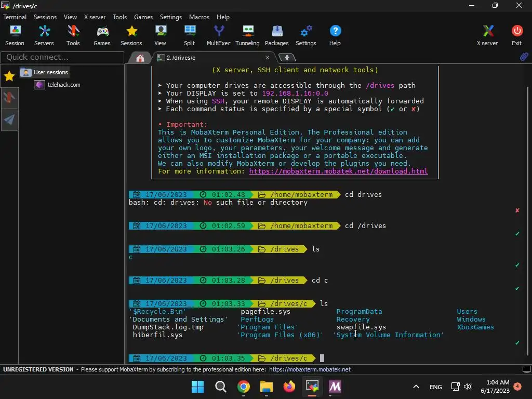This screenshot has width=532, height=399.
Task: Click the ENG language indicator
Action: (x=436, y=387)
